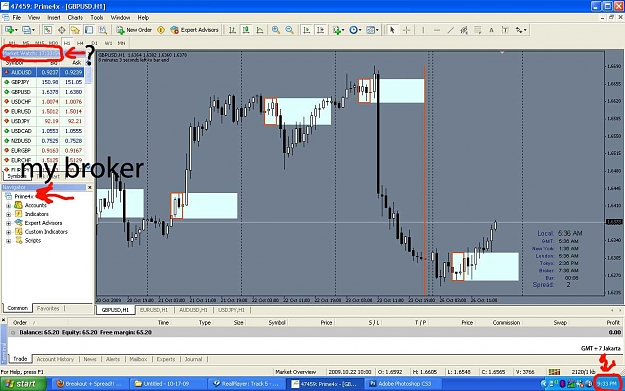Viewport: 625px width, 391px height.
Task: Open the Profiles toolbar icon
Action: pyautogui.click(x=26, y=30)
